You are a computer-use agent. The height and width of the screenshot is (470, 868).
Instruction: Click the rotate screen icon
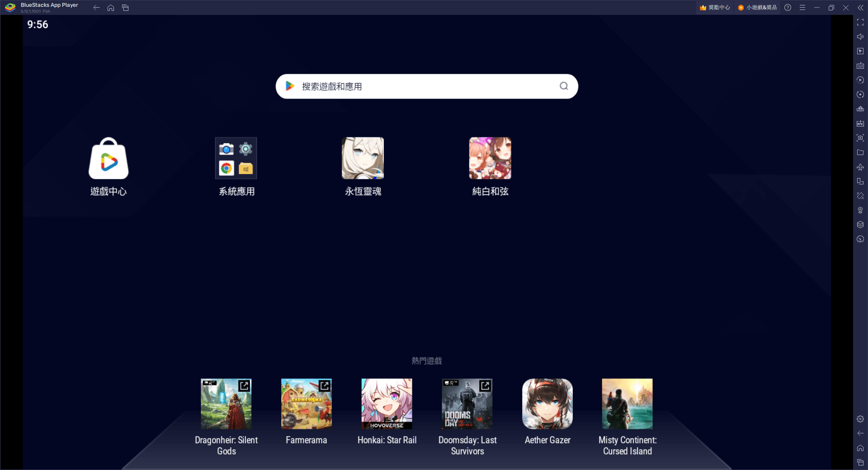[x=860, y=196]
